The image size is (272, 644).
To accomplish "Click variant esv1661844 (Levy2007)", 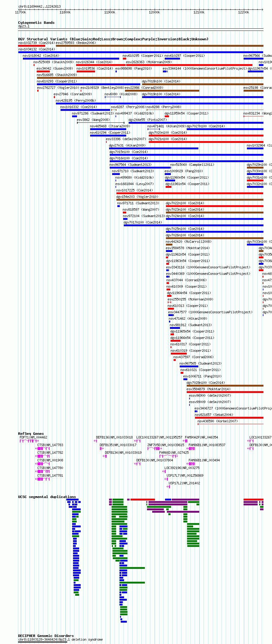I will point(134,184).
